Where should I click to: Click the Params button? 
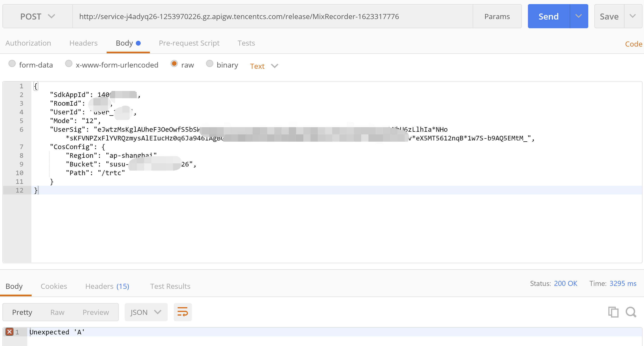tap(497, 16)
